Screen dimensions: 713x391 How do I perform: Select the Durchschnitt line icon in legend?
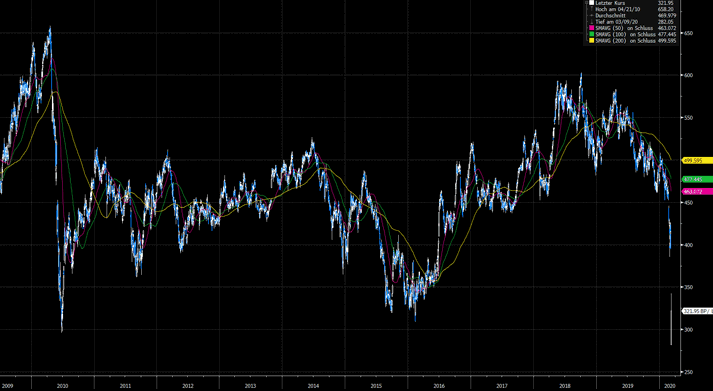[x=592, y=15]
